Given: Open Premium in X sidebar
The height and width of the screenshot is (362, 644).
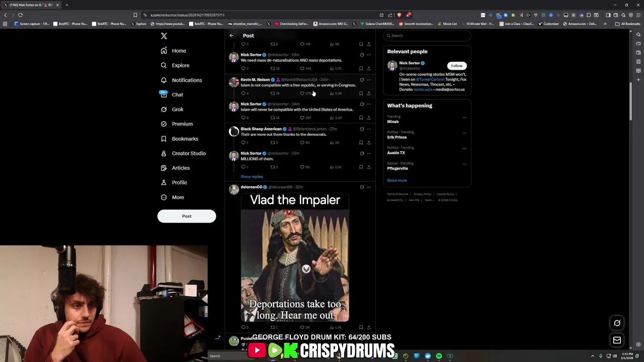Looking at the screenshot, I should click(176, 124).
